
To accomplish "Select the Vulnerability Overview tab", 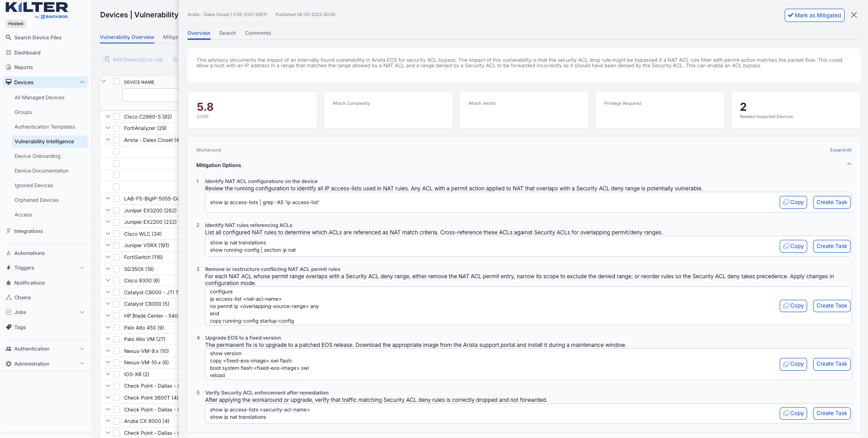I will click(127, 37).
